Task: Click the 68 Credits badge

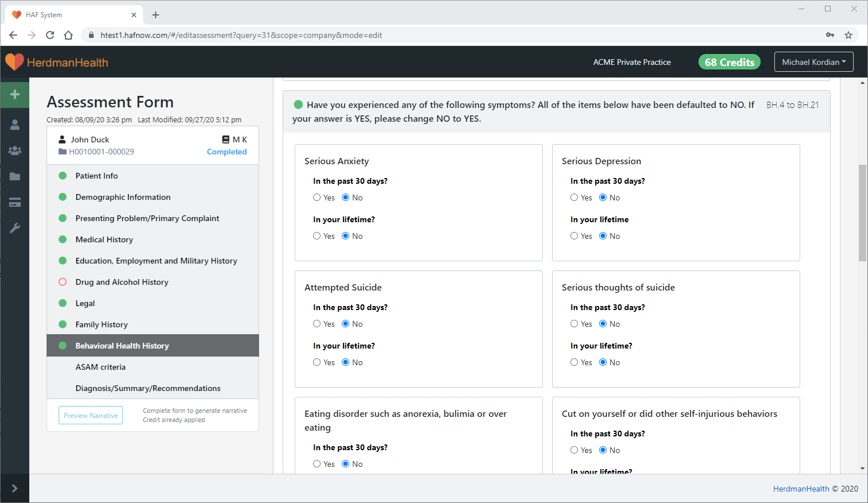Action: (x=729, y=62)
